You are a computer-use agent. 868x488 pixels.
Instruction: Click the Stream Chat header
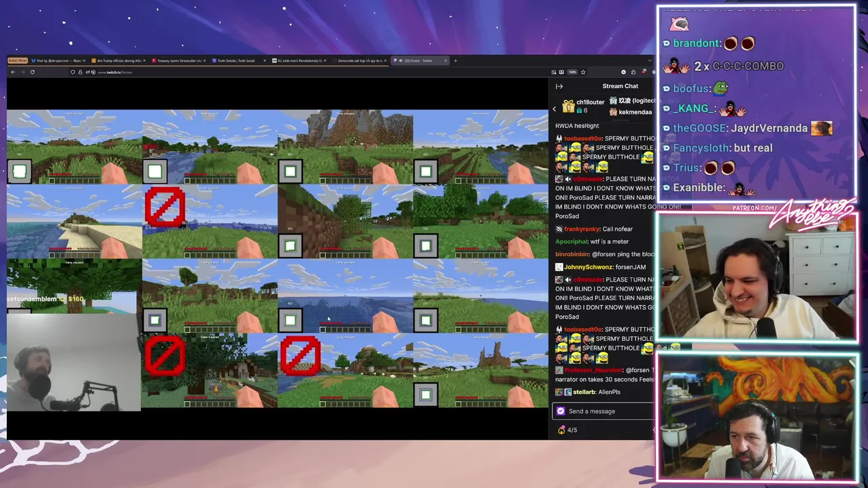point(620,86)
